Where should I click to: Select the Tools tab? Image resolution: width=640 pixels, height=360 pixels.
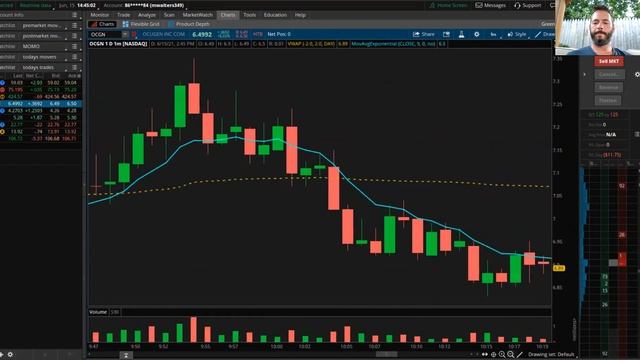[249, 15]
